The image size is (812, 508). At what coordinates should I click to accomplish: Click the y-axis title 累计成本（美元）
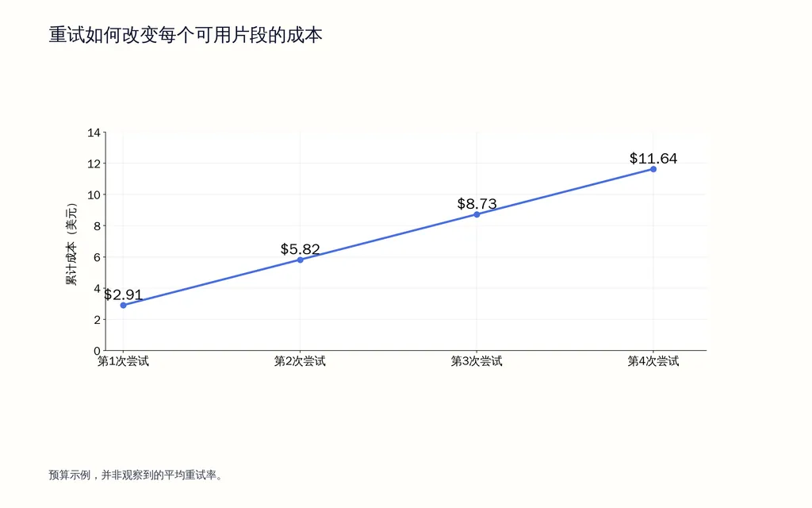pos(71,244)
